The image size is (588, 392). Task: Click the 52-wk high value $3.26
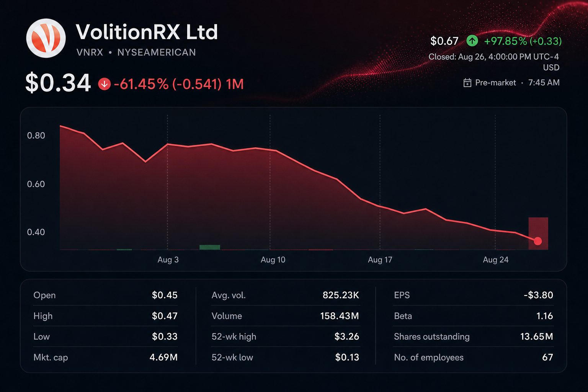click(x=347, y=336)
